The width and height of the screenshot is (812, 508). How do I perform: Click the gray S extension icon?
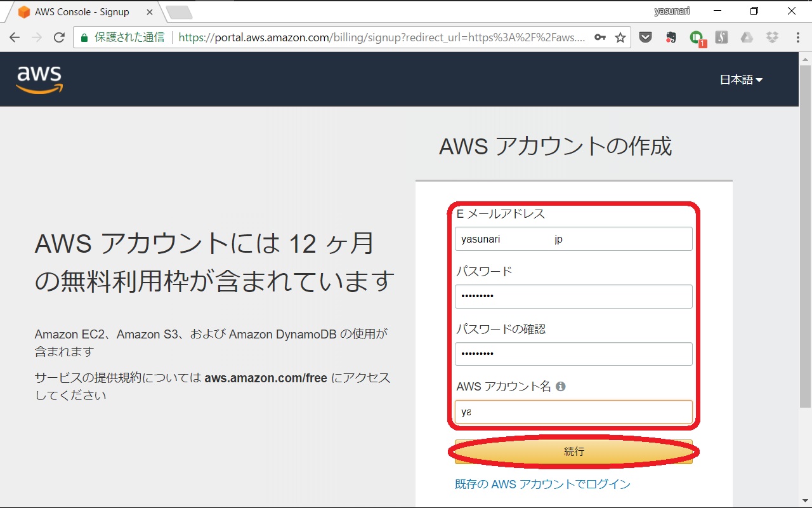[x=721, y=37]
